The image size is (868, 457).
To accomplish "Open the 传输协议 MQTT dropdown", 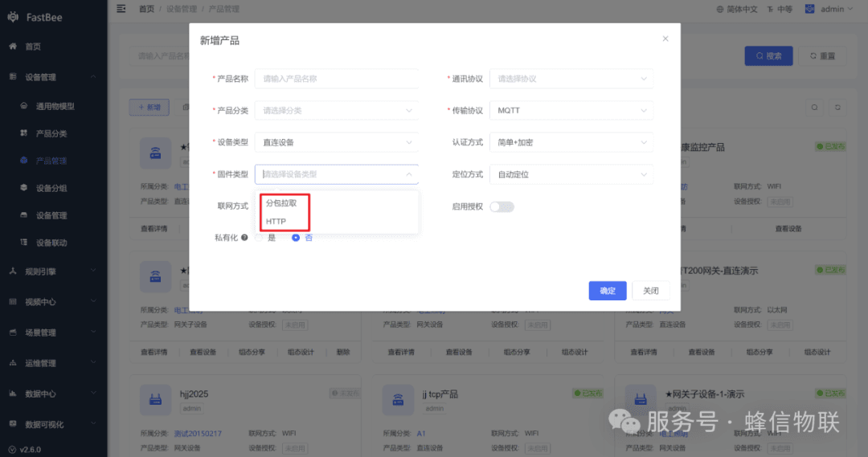I will point(571,111).
